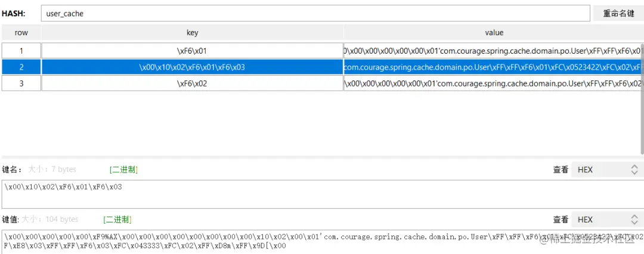Select key cell \xF6\x02
644x254 pixels.
tap(192, 83)
